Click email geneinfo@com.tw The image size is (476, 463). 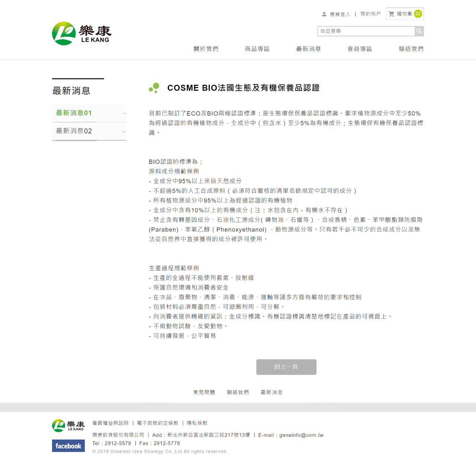(x=302, y=435)
